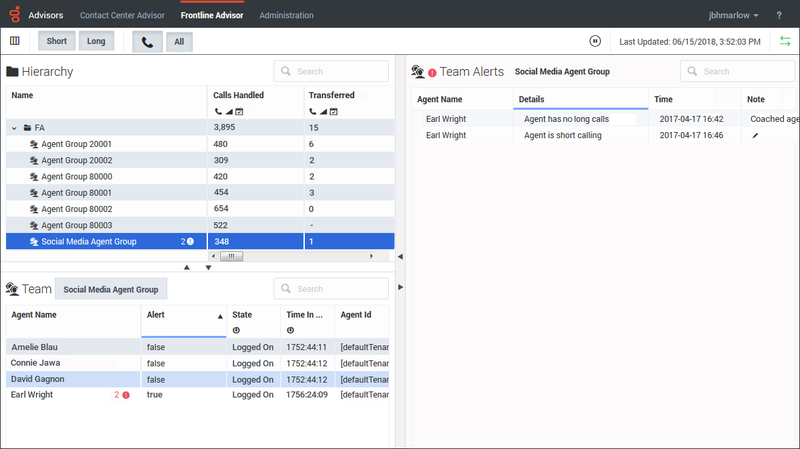800x449 pixels.
Task: Click the up arrow pane splitter
Action: tap(187, 267)
